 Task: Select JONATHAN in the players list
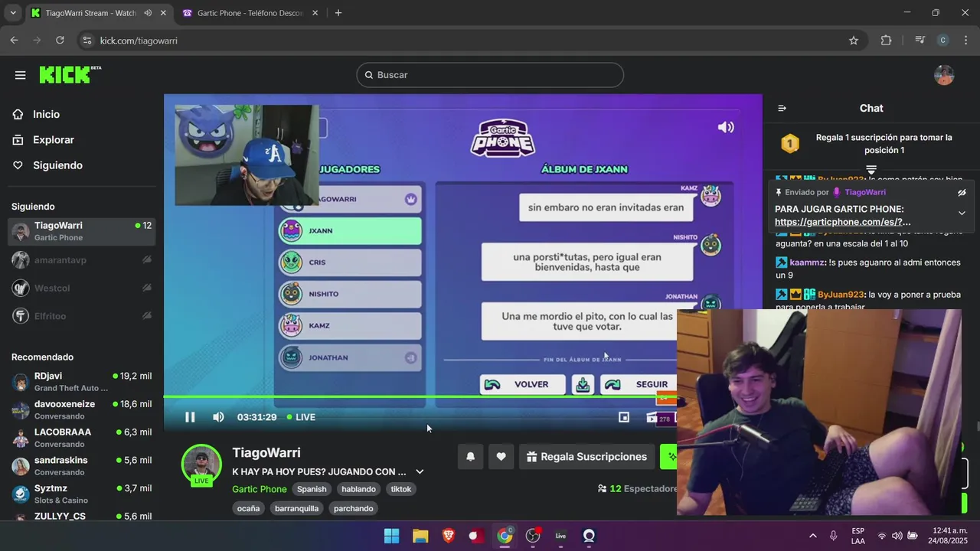click(350, 357)
